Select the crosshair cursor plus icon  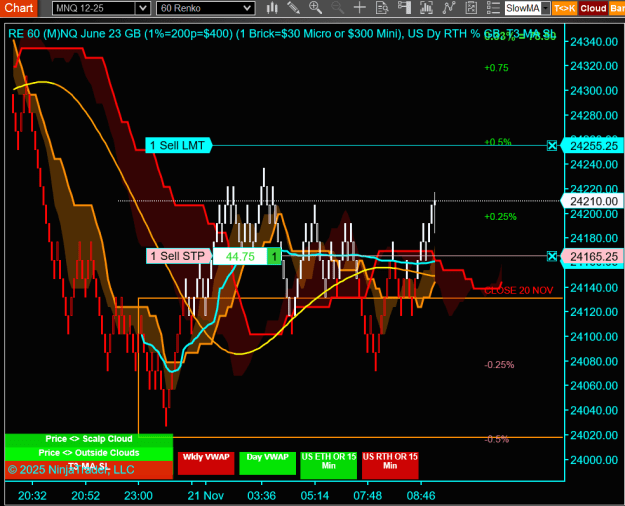pos(360,8)
